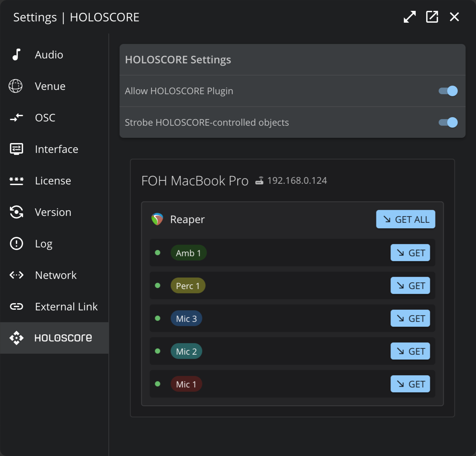Click the Reaper application logo
This screenshot has width=476, height=456.
click(x=157, y=219)
